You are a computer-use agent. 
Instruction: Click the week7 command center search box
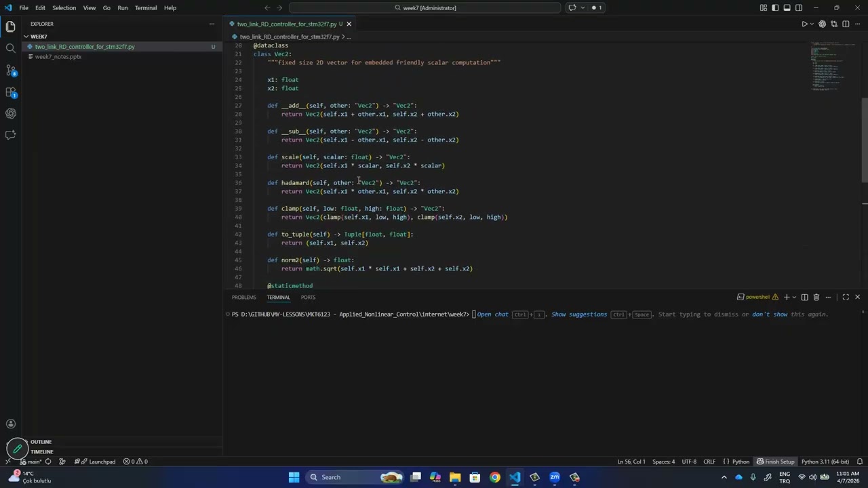[425, 8]
